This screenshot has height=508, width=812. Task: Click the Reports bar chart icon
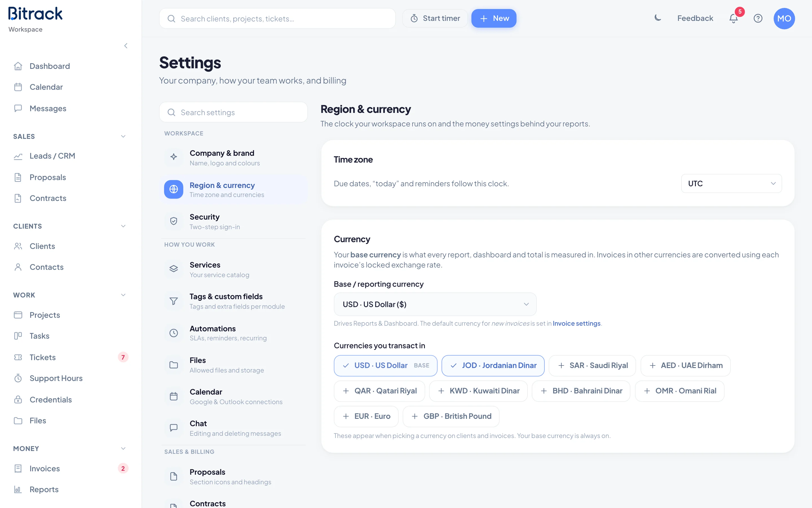pos(18,489)
